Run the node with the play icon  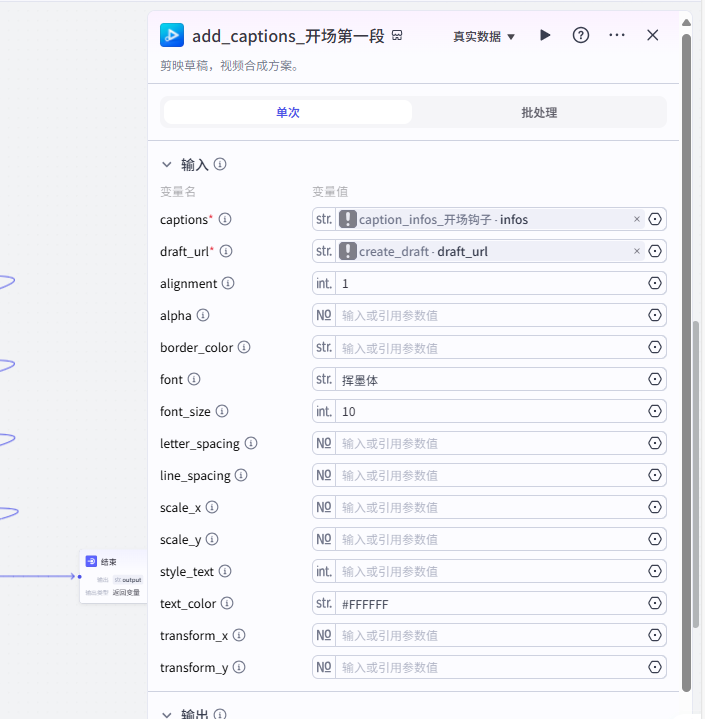[545, 35]
